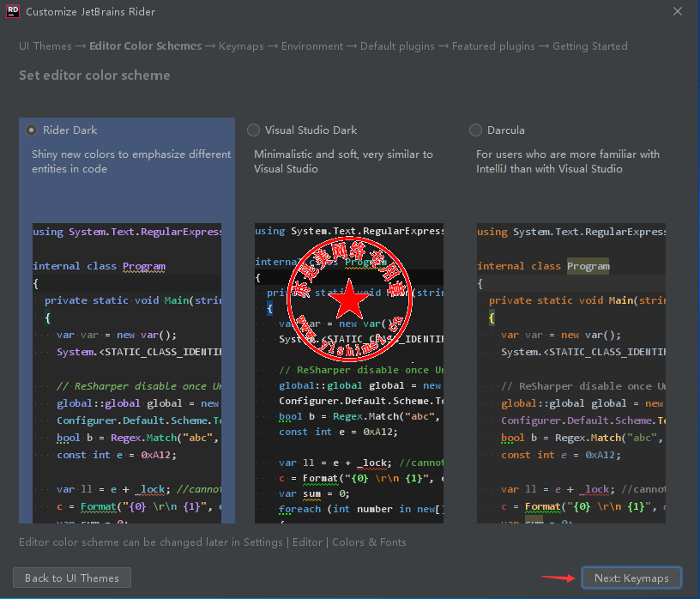
Task: Click the 'Darcula' label text
Action: coord(506,130)
